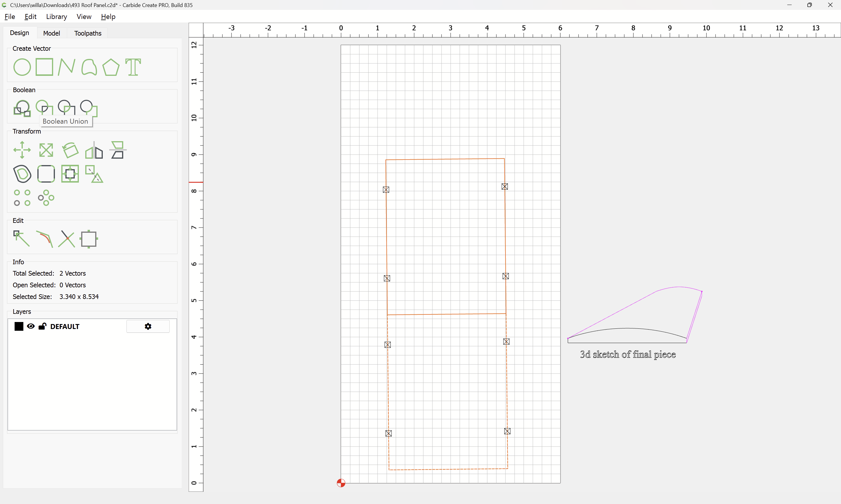Switch to the Toolpaths tab

[88, 33]
